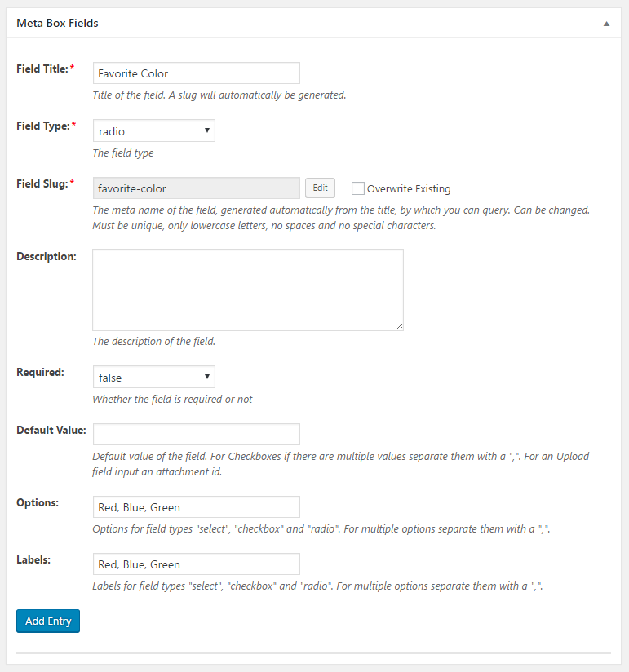Image resolution: width=629 pixels, height=672 pixels.
Task: Click the Meta Box Fields header title
Action: point(57,23)
